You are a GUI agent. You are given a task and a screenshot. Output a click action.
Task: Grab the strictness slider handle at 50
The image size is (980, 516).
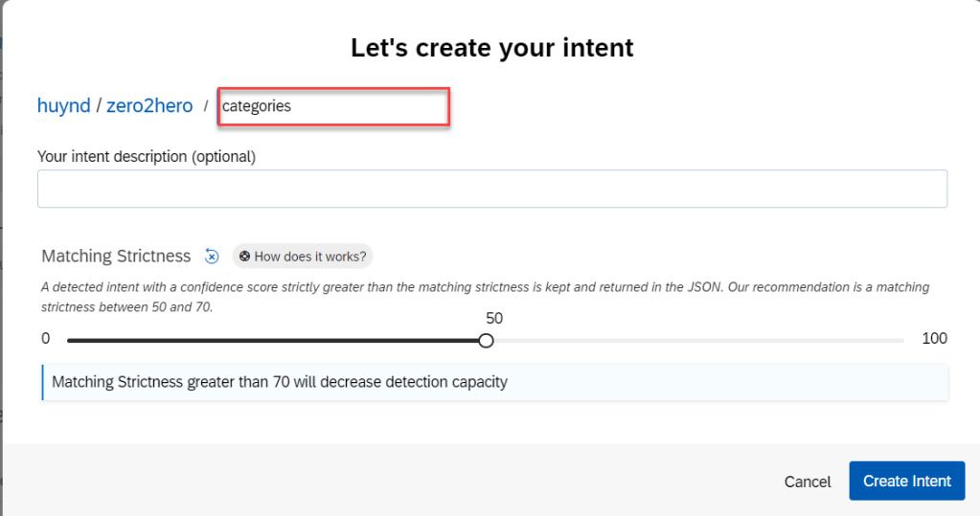(486, 340)
